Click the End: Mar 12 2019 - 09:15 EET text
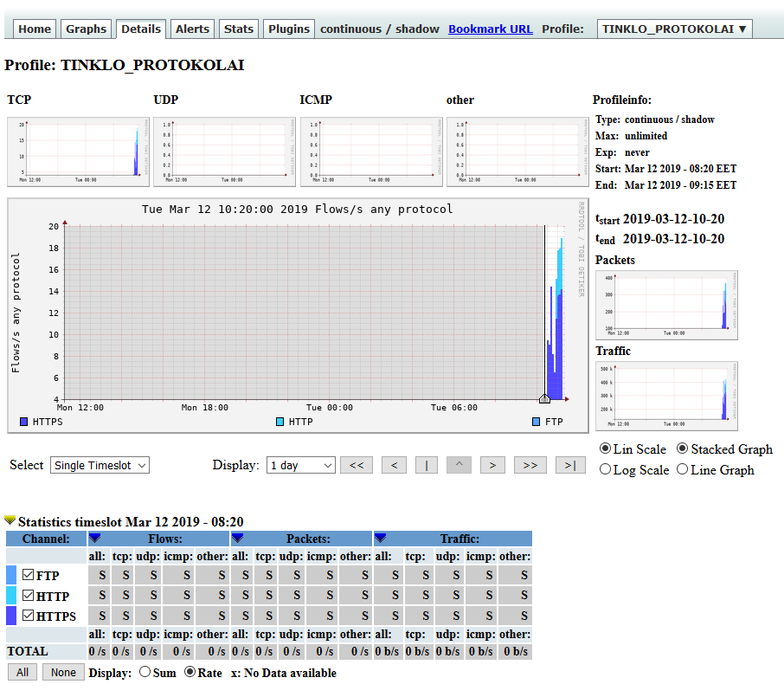Viewport: 784px width, 697px height. click(666, 185)
